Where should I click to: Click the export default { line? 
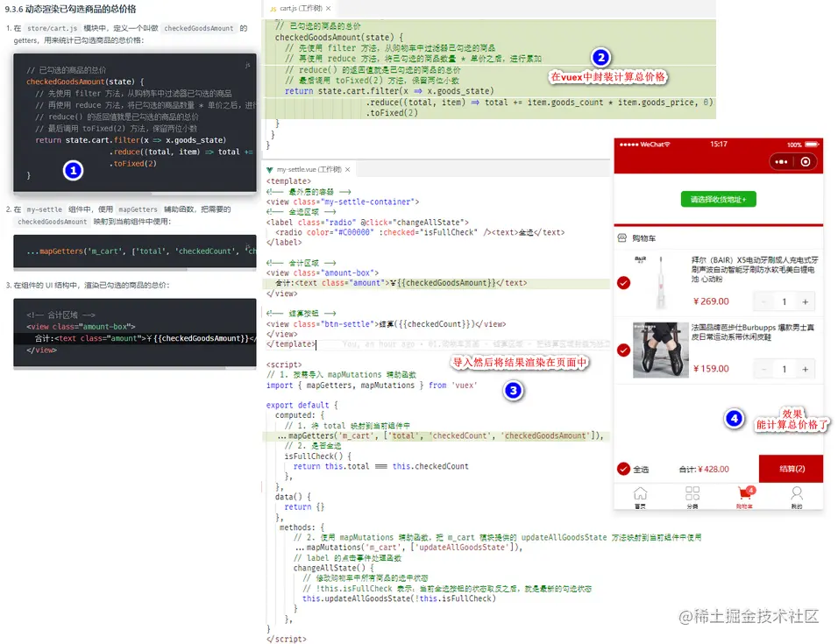click(x=302, y=406)
